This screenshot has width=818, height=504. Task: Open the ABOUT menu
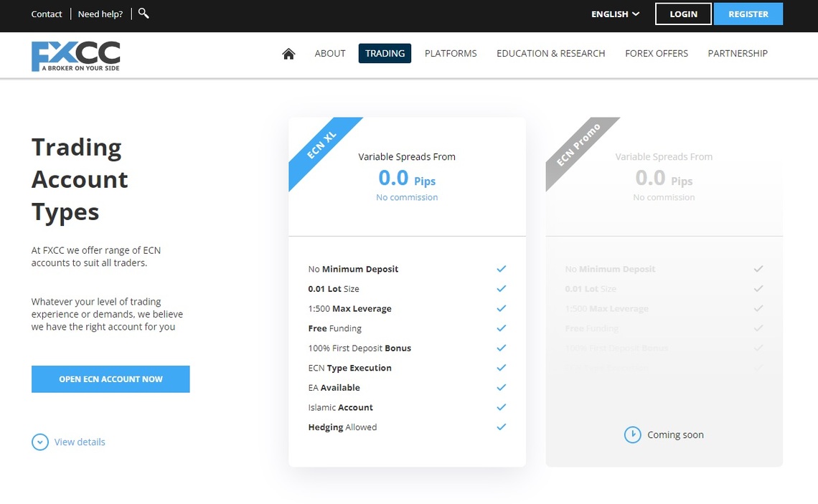coord(329,53)
